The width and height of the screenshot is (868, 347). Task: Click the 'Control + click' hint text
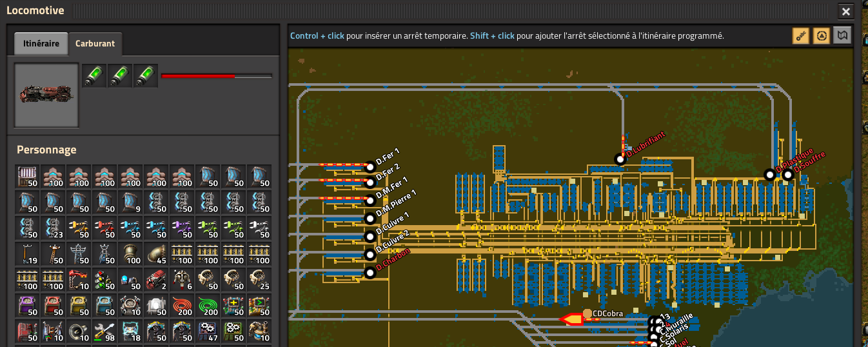coord(317,36)
